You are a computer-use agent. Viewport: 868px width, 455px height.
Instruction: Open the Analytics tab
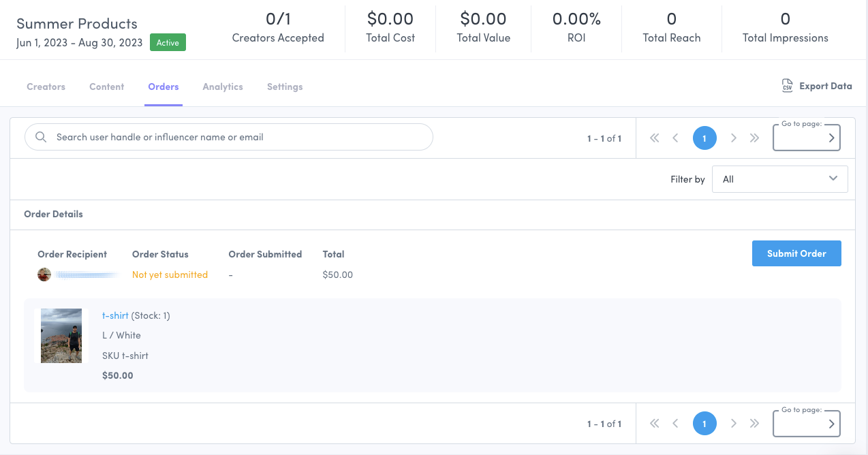point(223,87)
